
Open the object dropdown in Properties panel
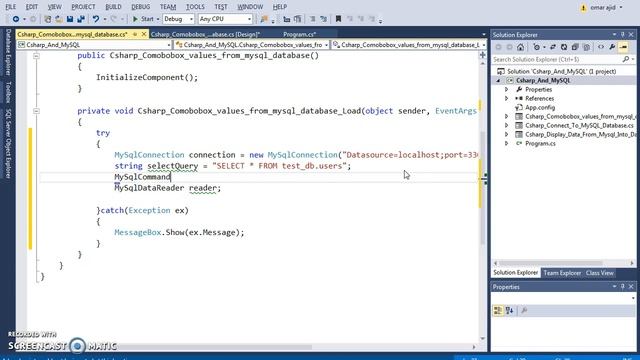(x=633, y=298)
